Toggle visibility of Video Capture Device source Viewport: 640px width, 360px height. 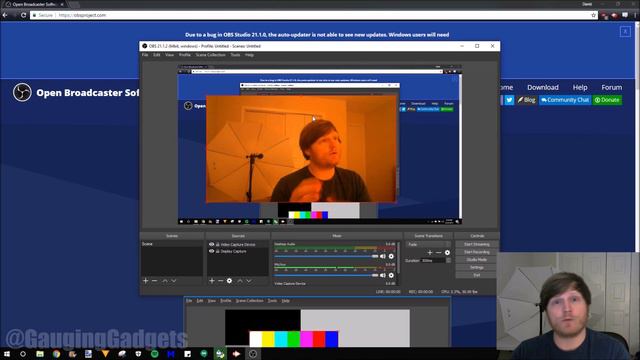(x=211, y=244)
